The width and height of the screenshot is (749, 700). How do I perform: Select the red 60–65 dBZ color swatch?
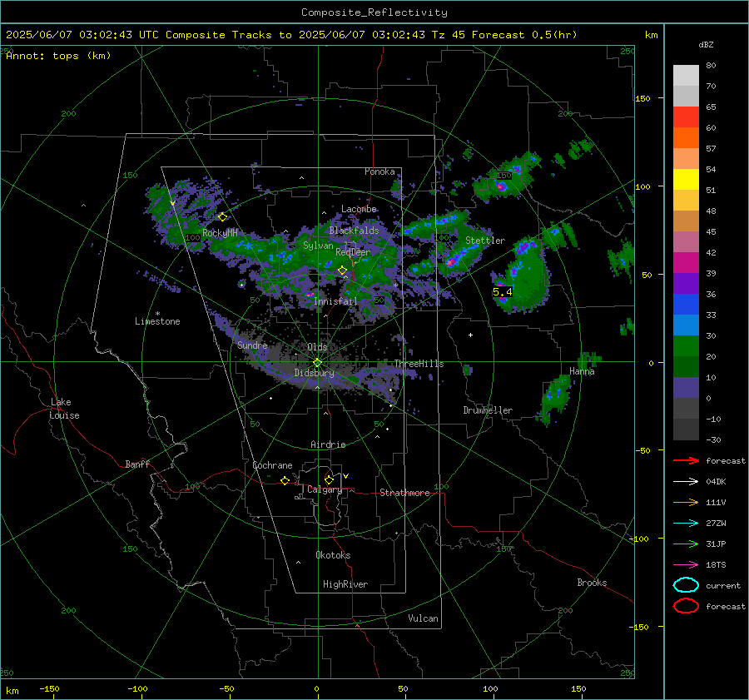[x=686, y=117]
